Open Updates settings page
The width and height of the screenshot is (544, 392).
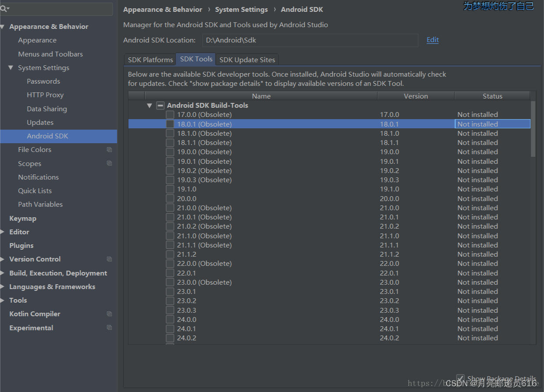40,123
